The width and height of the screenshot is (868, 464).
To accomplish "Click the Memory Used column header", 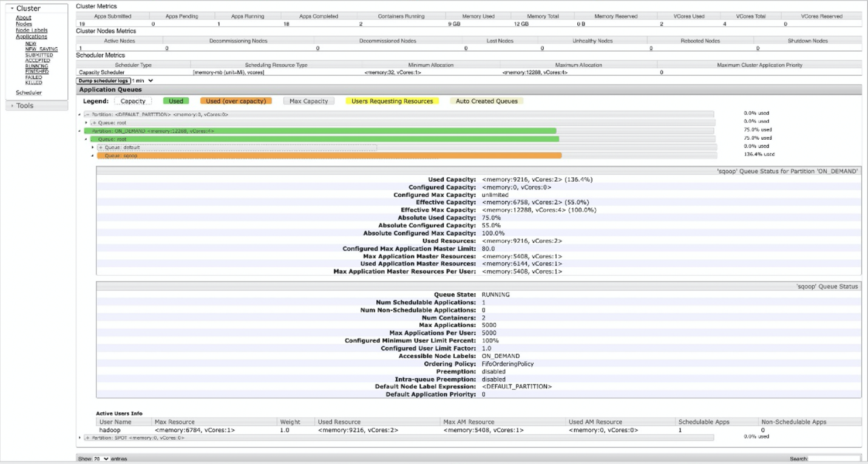I will coord(480,16).
